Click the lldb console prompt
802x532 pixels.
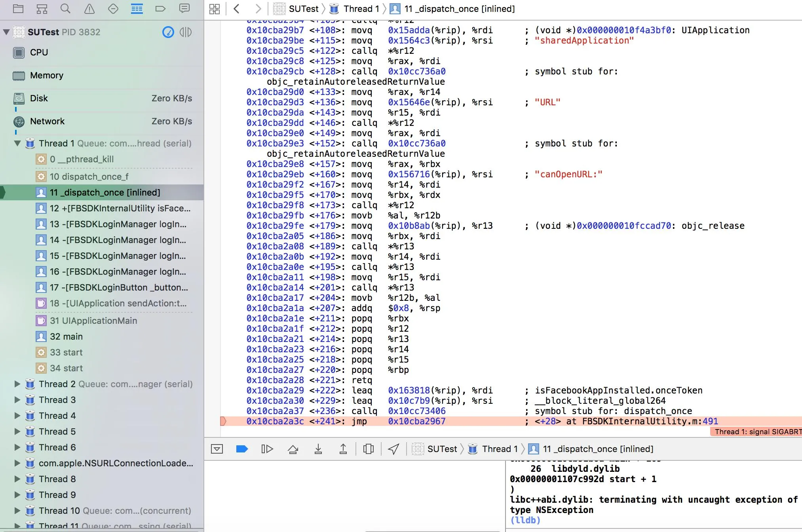(x=525, y=520)
